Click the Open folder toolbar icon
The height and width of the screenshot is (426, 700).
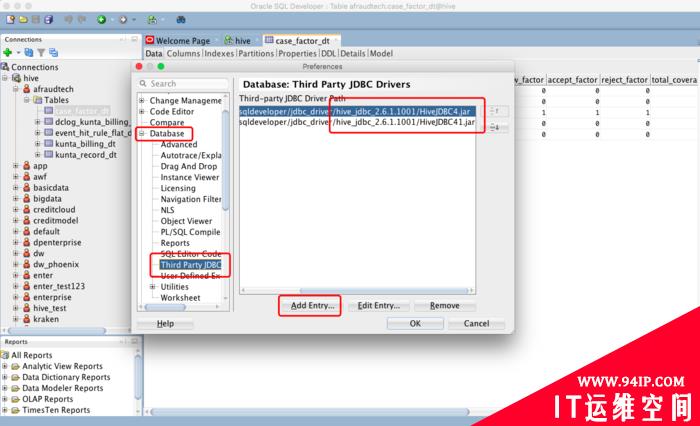click(x=23, y=19)
